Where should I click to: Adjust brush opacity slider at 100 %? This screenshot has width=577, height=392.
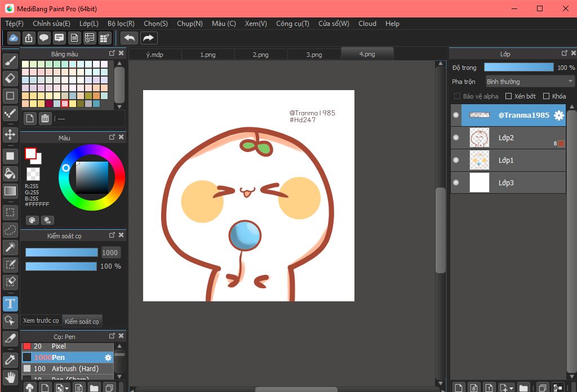tap(61, 266)
